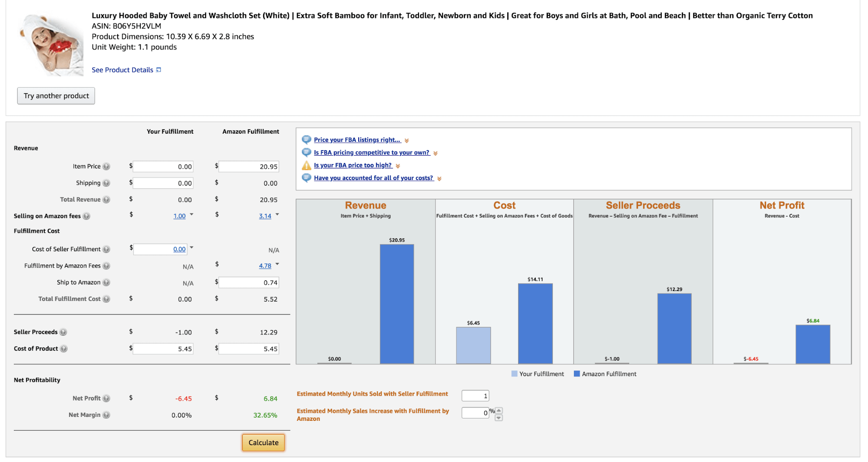
Task: Click Estimated Monthly Sales Increase percentage field
Action: coord(475,413)
